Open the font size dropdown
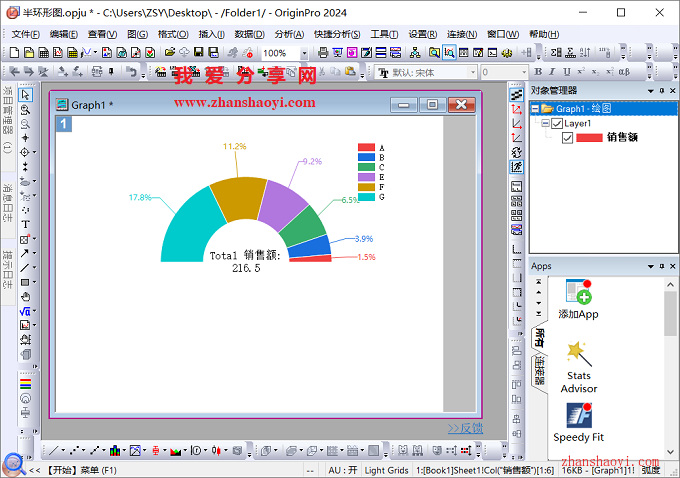 524,72
